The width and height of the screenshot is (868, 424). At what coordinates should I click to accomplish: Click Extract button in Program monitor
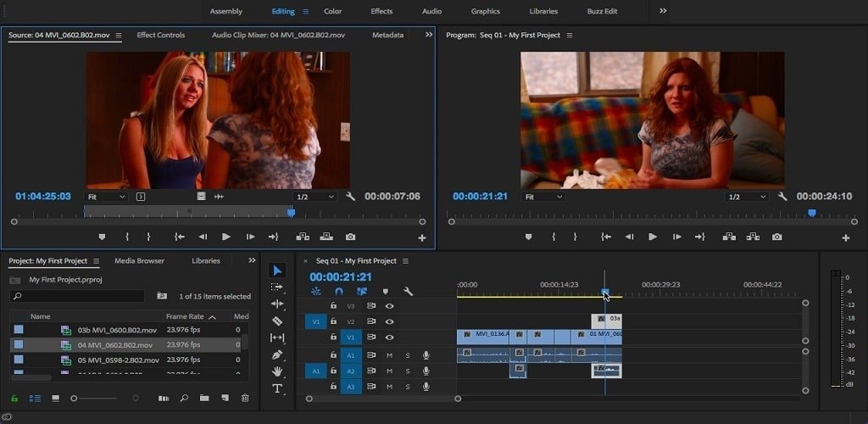click(x=753, y=237)
